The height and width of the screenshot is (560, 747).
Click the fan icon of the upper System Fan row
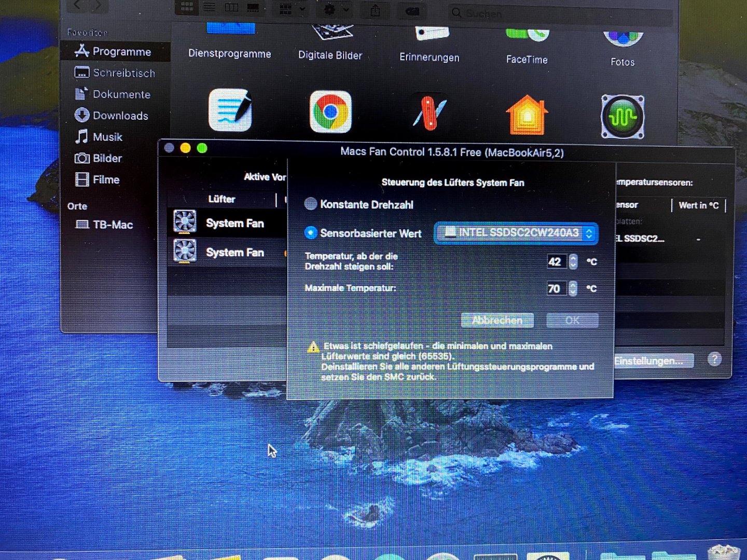185,222
